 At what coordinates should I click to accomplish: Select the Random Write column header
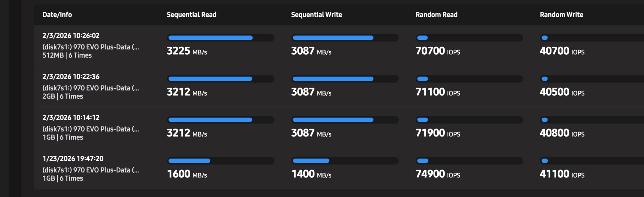pos(561,15)
